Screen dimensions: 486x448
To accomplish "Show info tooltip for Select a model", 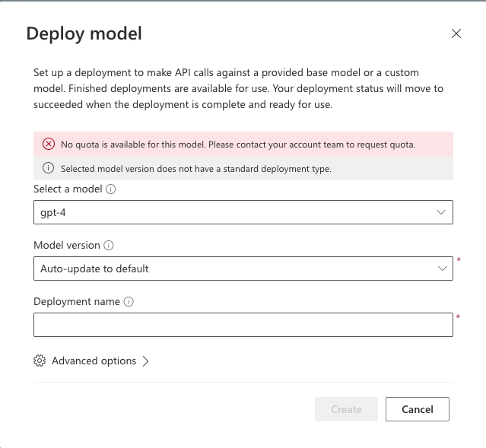I will click(110, 189).
